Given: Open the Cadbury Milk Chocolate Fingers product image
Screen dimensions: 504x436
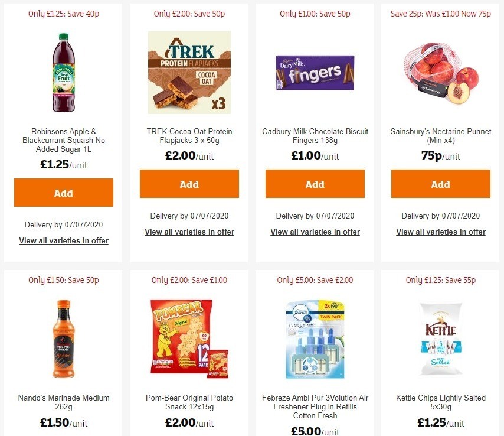Looking at the screenshot, I should [315, 72].
